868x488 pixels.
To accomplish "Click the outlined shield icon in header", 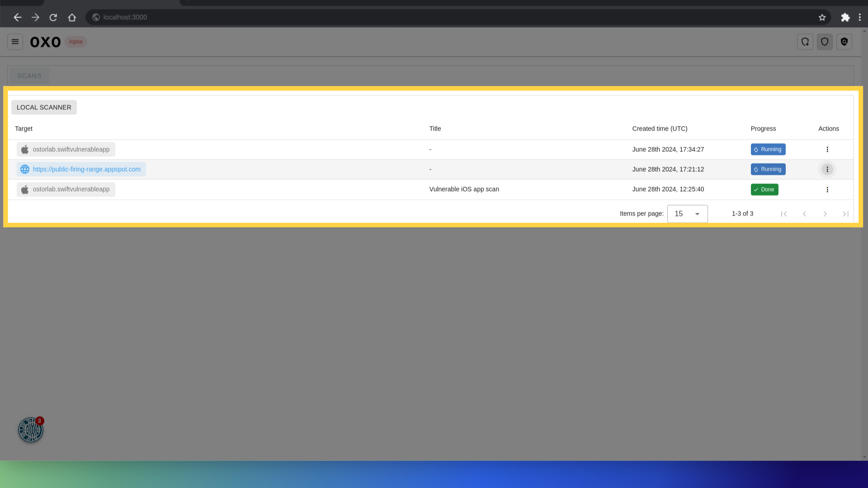I will [825, 42].
